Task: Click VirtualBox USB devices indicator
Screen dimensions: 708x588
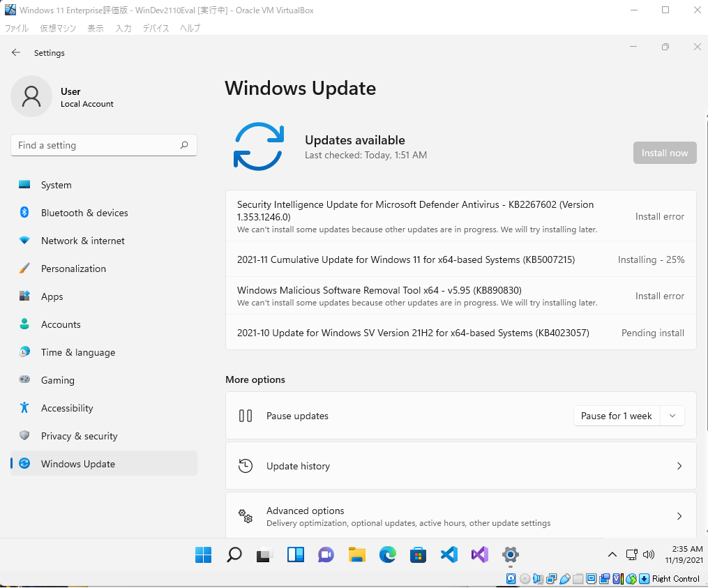Action: coord(565,578)
